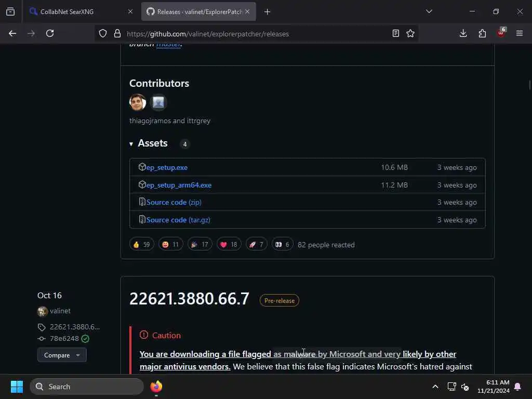
Task: Click the page vertical scrollbar
Action: pyautogui.click(x=529, y=85)
